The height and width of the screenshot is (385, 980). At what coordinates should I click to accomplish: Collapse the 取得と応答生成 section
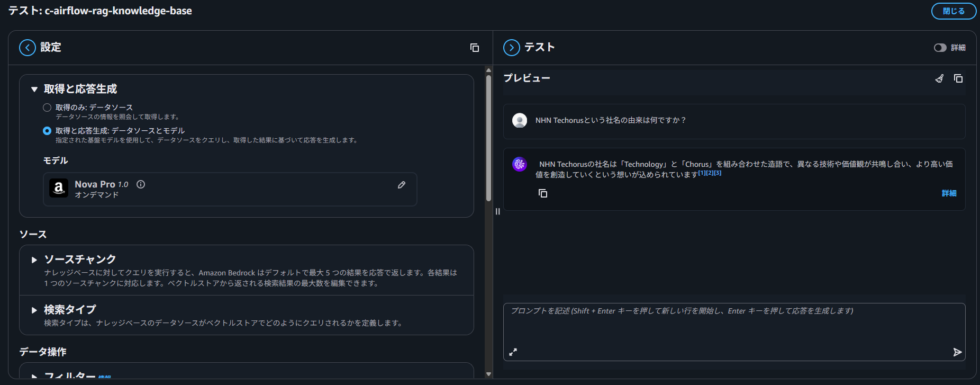pyautogui.click(x=34, y=89)
